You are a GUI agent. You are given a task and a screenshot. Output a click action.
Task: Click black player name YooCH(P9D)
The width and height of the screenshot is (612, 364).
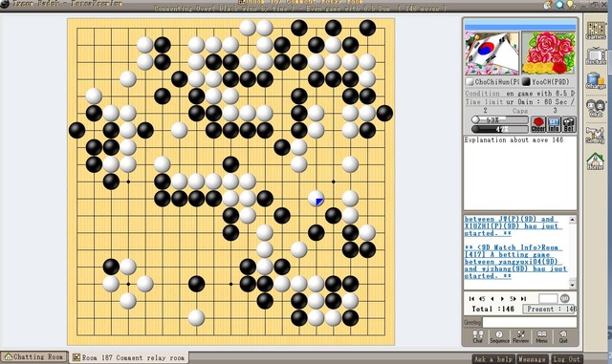pyautogui.click(x=551, y=82)
